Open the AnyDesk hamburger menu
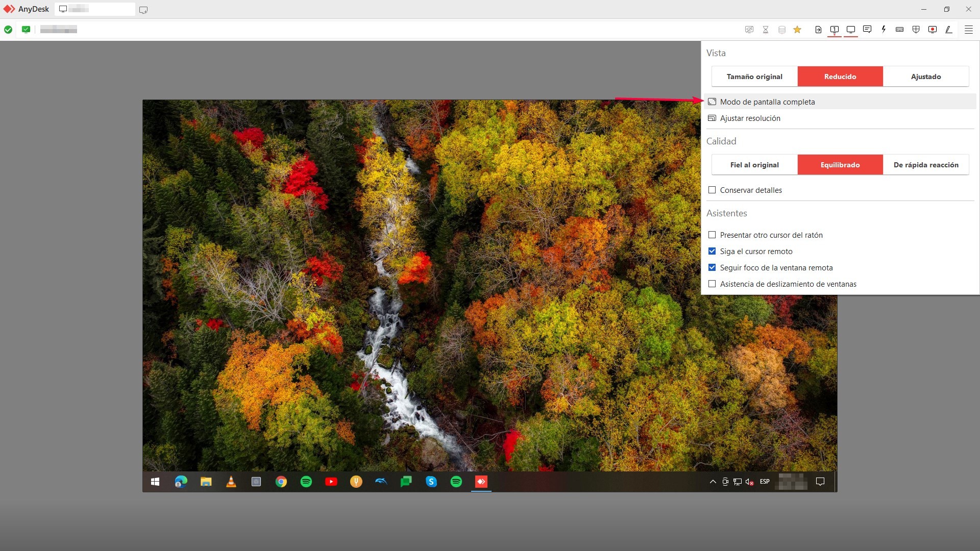 click(969, 30)
